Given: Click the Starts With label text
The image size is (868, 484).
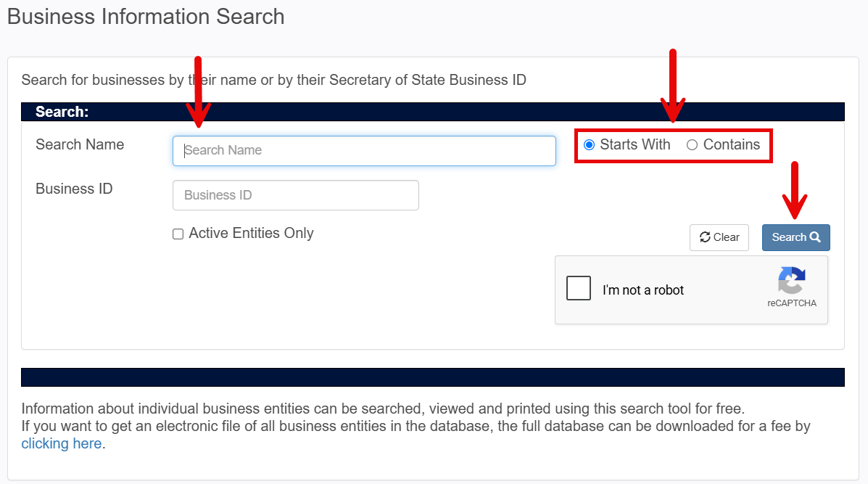Looking at the screenshot, I should (x=635, y=144).
